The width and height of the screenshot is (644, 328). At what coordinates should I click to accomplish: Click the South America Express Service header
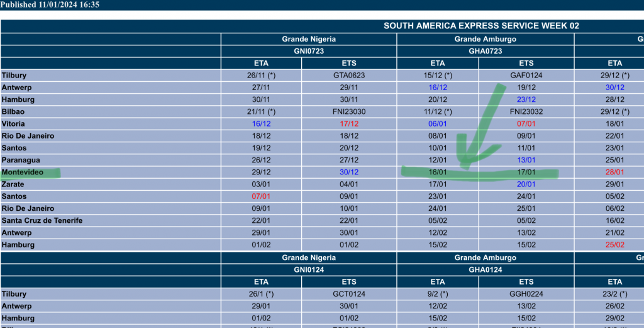coord(481,26)
